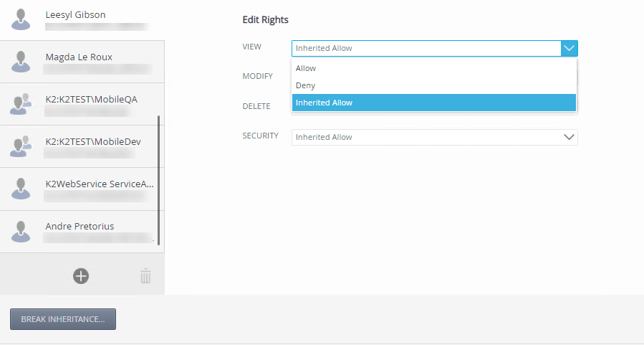Select the Andre Pretorius list name
Image resolution: width=644 pixels, height=345 pixels.
pyautogui.click(x=80, y=227)
